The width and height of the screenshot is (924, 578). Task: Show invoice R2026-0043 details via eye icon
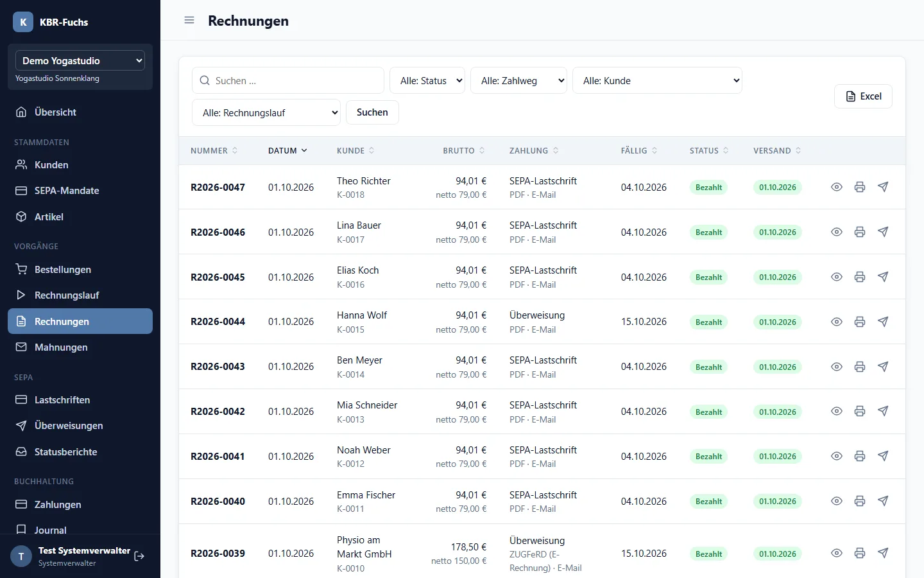tap(837, 367)
